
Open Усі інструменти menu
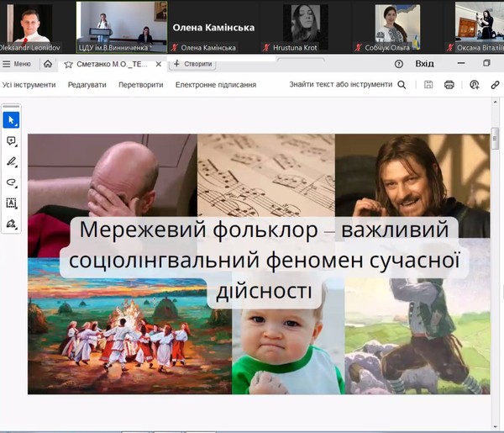pos(29,85)
